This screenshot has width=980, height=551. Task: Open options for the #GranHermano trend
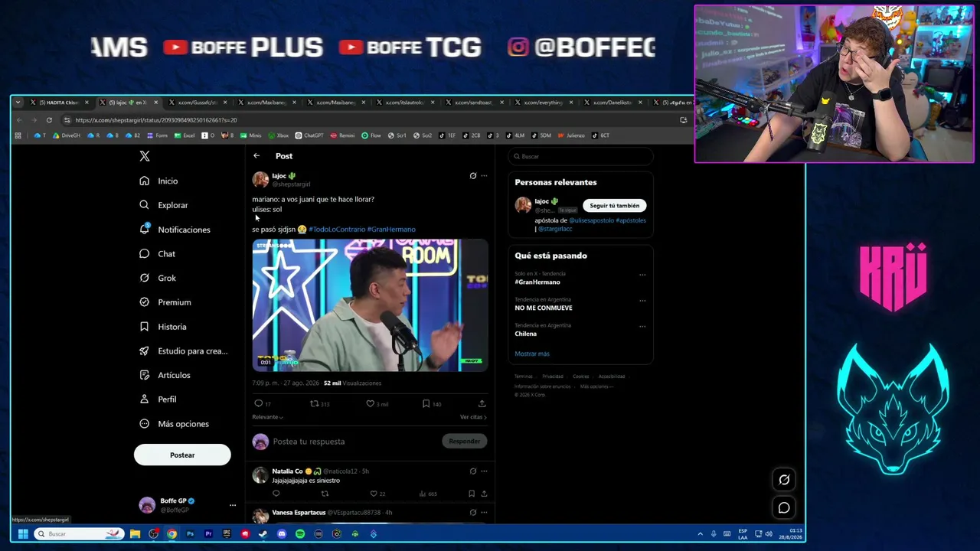[x=642, y=275]
